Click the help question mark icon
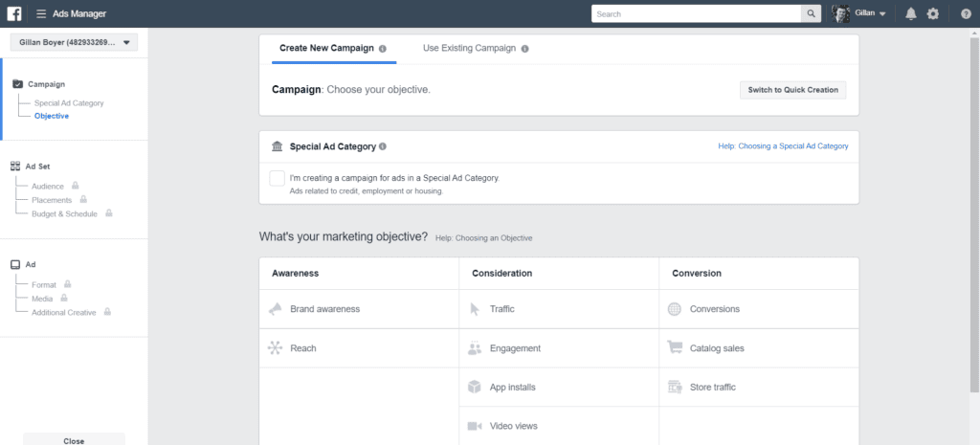Image resolution: width=980 pixels, height=445 pixels. 966,13
